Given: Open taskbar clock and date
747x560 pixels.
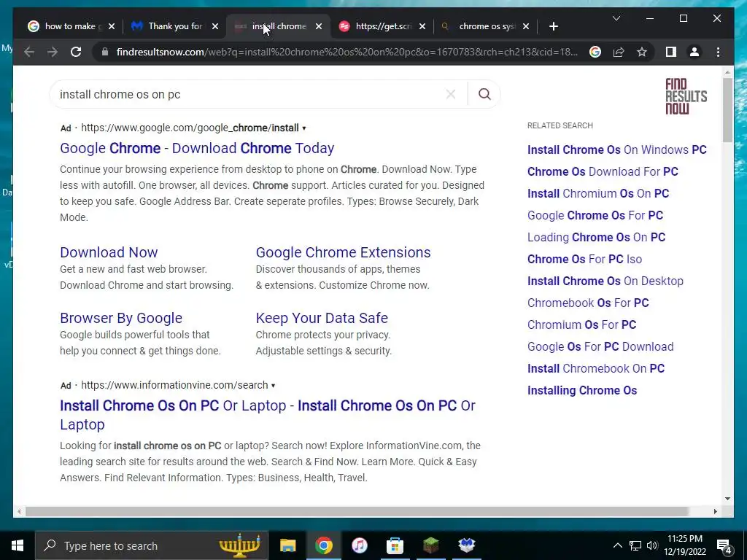Looking at the screenshot, I should coord(684,545).
